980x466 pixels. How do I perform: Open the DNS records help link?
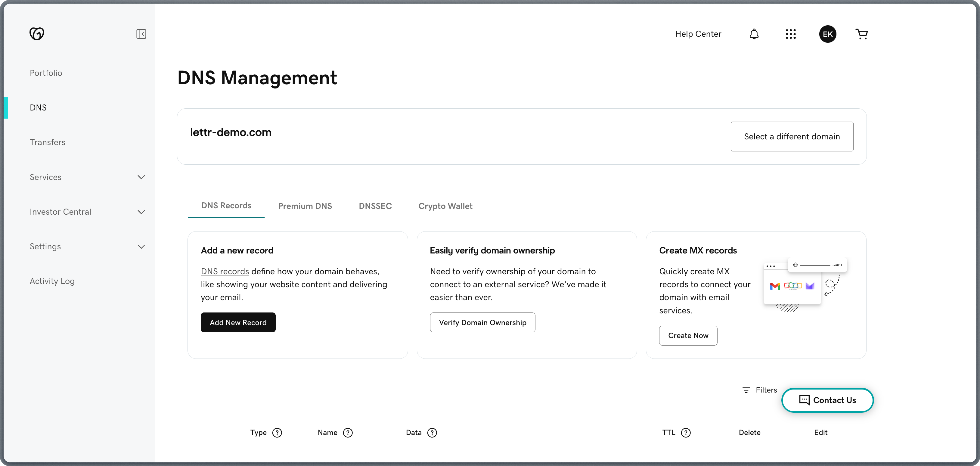(225, 271)
